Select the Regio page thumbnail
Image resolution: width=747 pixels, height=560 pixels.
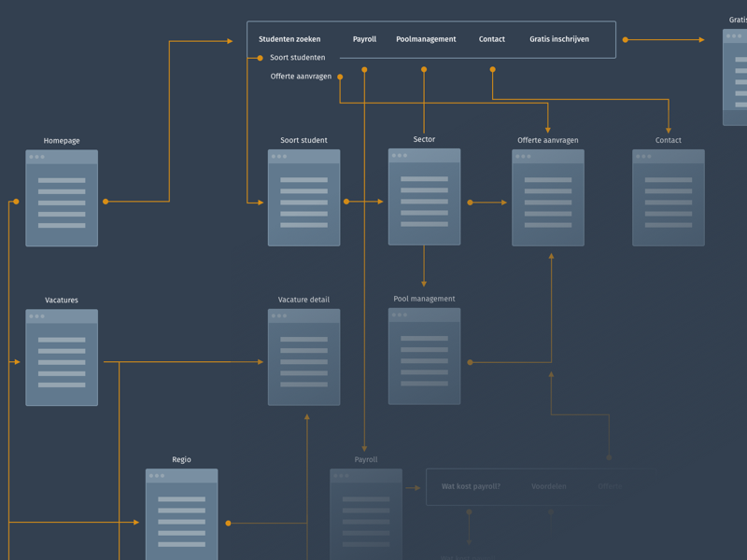coord(182,518)
